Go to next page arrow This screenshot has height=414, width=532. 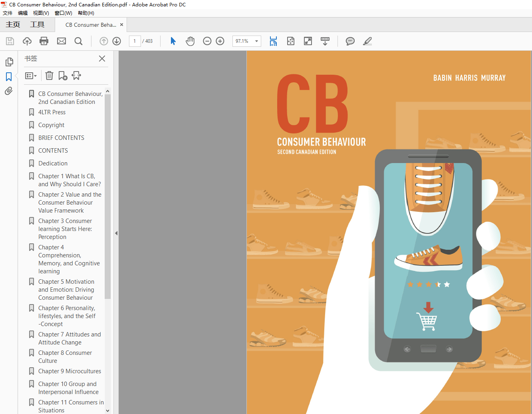click(x=117, y=41)
